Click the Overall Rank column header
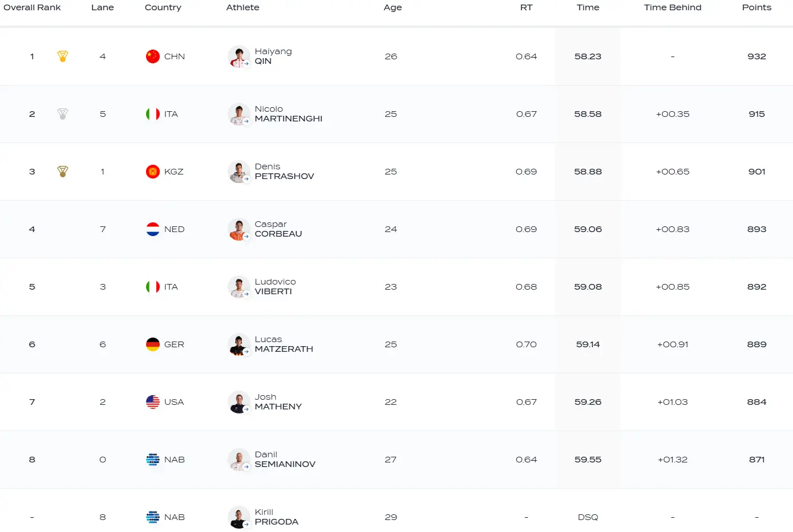 pyautogui.click(x=32, y=7)
